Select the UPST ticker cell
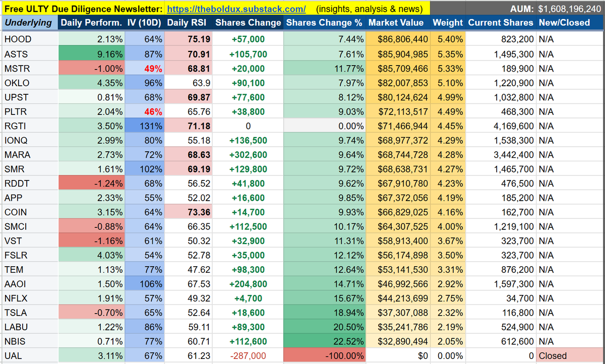The height and width of the screenshot is (364, 605). click(29, 97)
